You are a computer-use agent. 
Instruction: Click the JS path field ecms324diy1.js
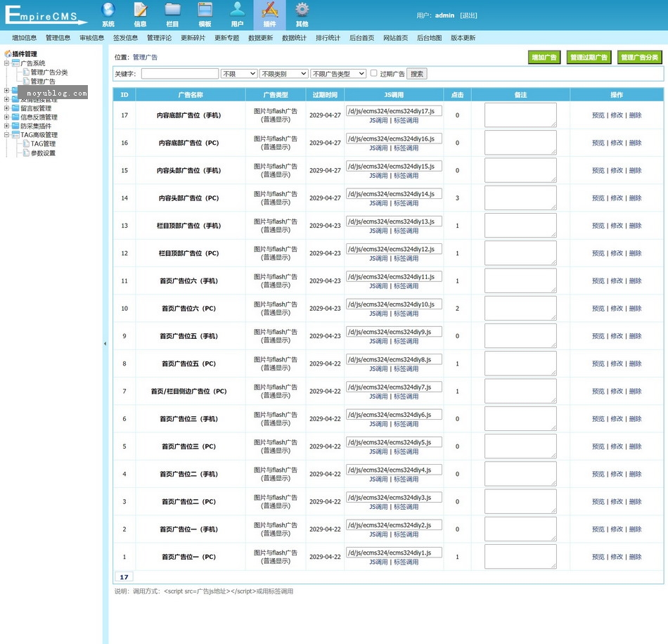click(x=394, y=553)
